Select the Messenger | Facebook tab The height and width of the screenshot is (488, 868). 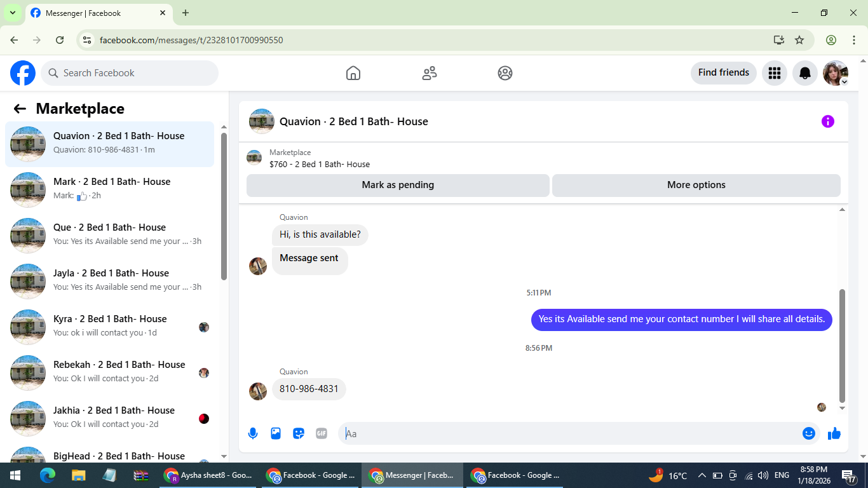click(98, 13)
